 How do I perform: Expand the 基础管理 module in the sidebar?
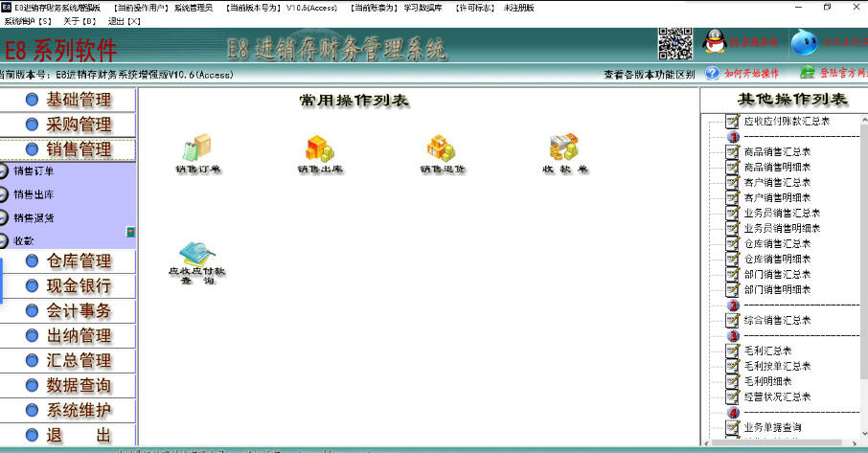tap(67, 100)
